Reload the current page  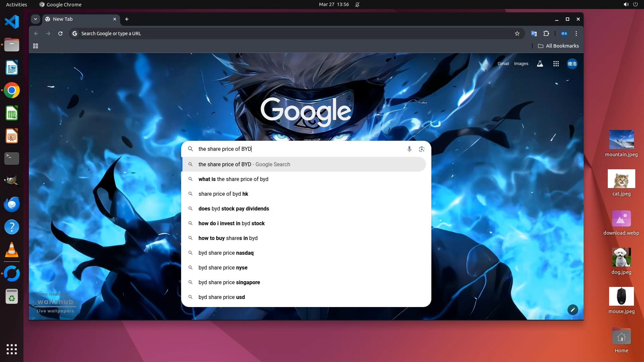(60, 34)
